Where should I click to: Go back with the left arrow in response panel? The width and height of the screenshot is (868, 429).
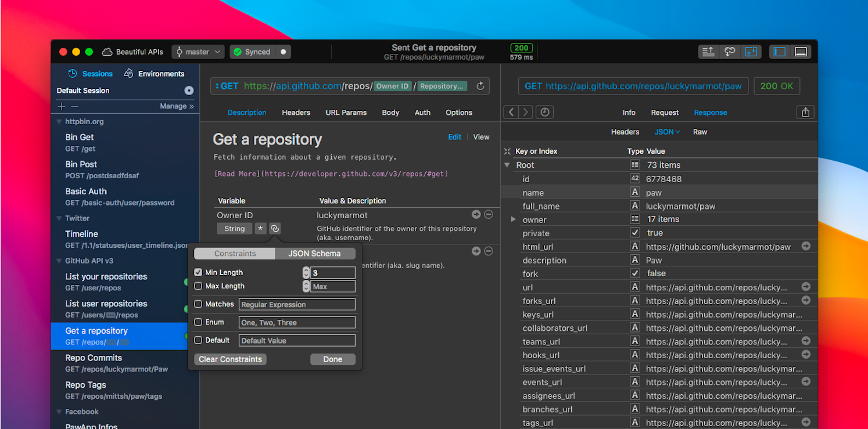pyautogui.click(x=511, y=113)
